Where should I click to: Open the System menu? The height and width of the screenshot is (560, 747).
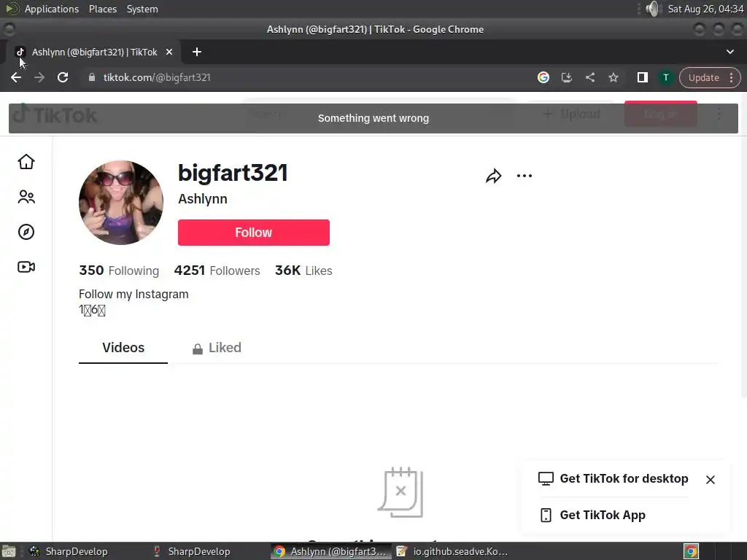coord(142,9)
